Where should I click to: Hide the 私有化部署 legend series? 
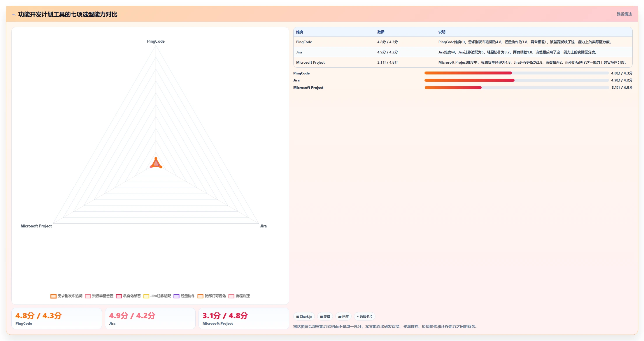tap(128, 296)
